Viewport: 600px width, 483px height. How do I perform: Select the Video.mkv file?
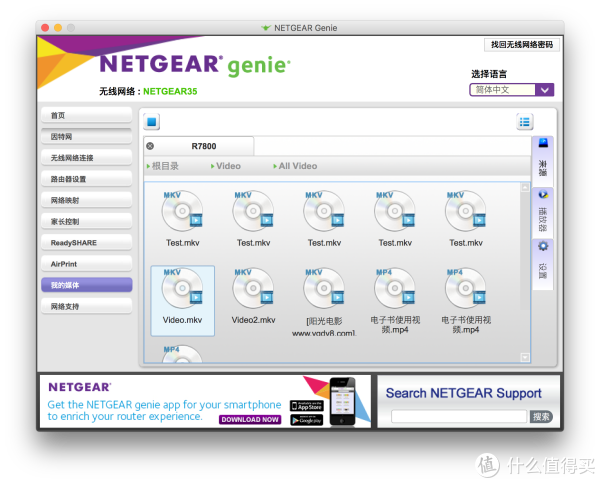click(183, 300)
